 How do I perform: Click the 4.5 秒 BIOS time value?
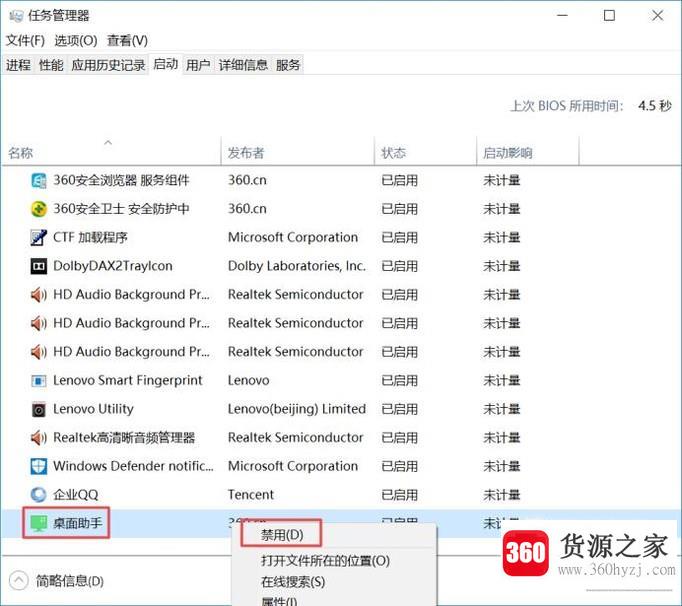click(x=655, y=106)
